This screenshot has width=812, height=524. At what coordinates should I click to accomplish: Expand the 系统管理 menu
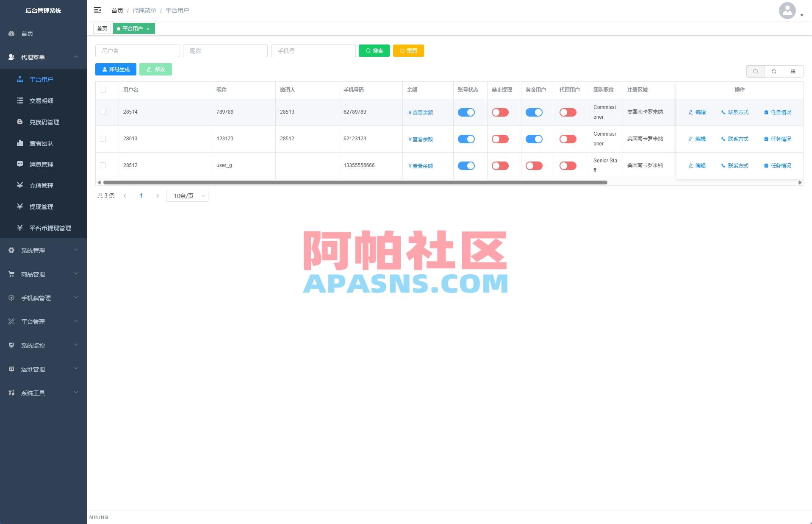(33, 250)
